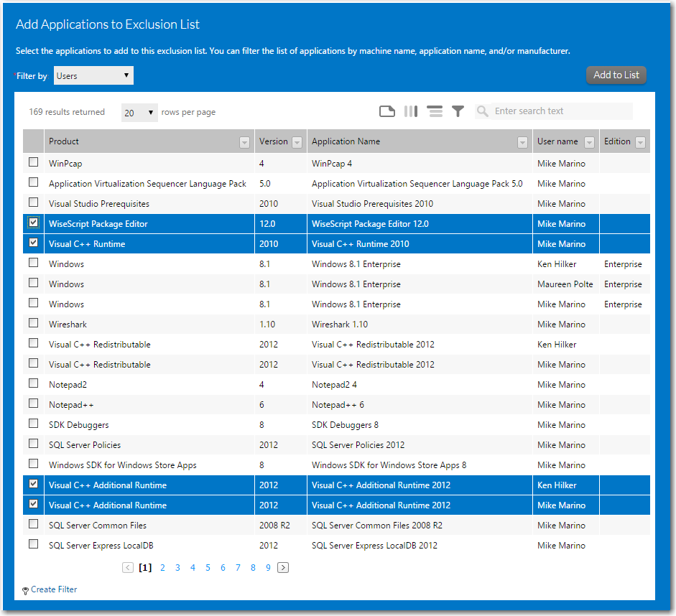The height and width of the screenshot is (616, 676).
Task: Check Windows 8.1 row for Maureen Polte
Action: tap(33, 283)
